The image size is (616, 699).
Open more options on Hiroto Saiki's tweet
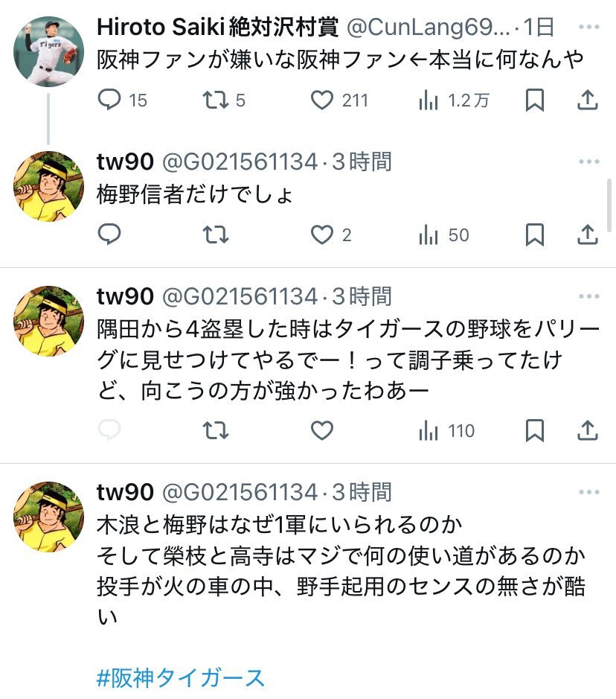588,27
